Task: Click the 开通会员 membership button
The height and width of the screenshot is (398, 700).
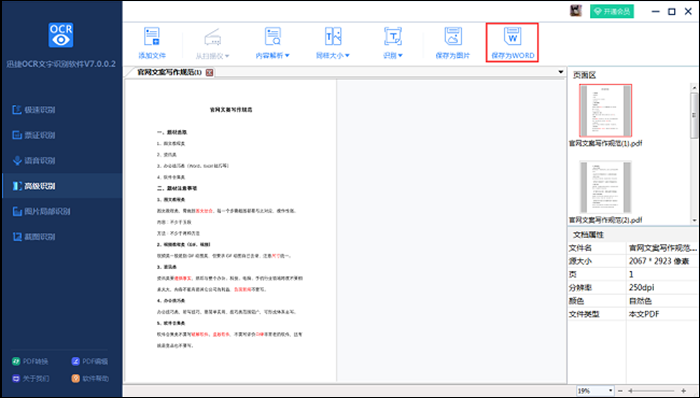Action: (612, 12)
